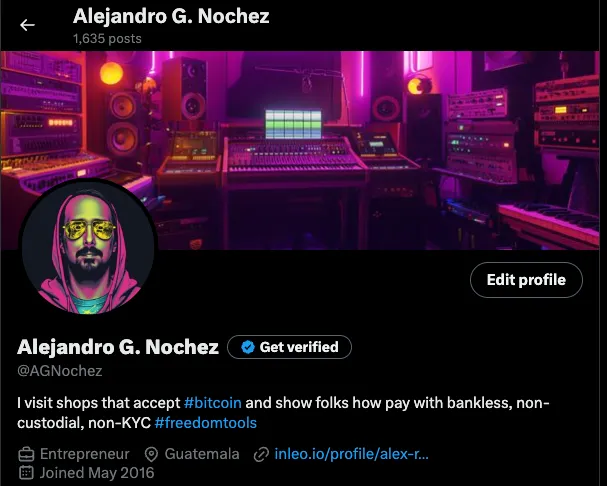The width and height of the screenshot is (607, 486).
Task: Open the hooded avatar profile picture
Action: click(x=88, y=247)
